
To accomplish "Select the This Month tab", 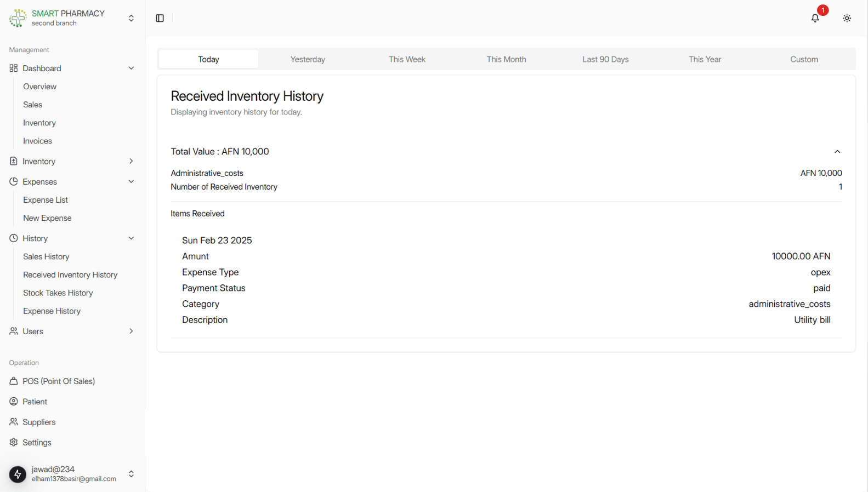I will click(506, 59).
